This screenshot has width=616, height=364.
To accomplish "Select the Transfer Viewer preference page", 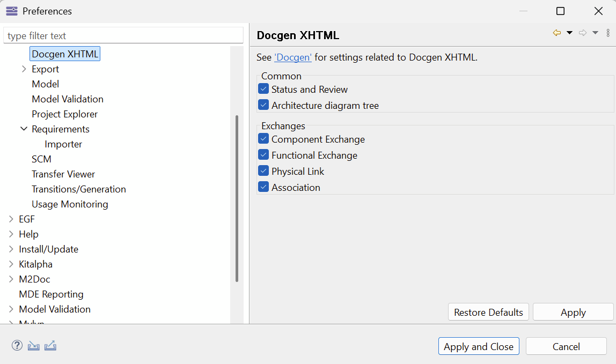I will coord(63,174).
